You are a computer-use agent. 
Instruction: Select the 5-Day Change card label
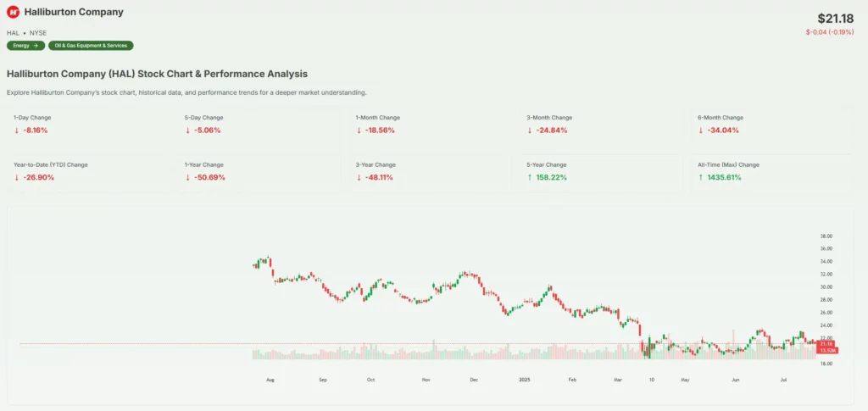pos(203,117)
